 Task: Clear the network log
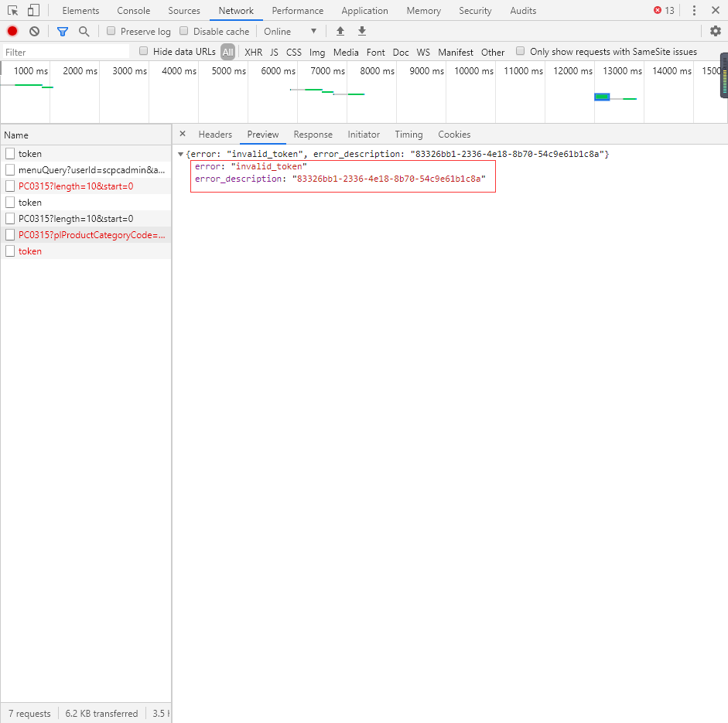pyautogui.click(x=34, y=31)
